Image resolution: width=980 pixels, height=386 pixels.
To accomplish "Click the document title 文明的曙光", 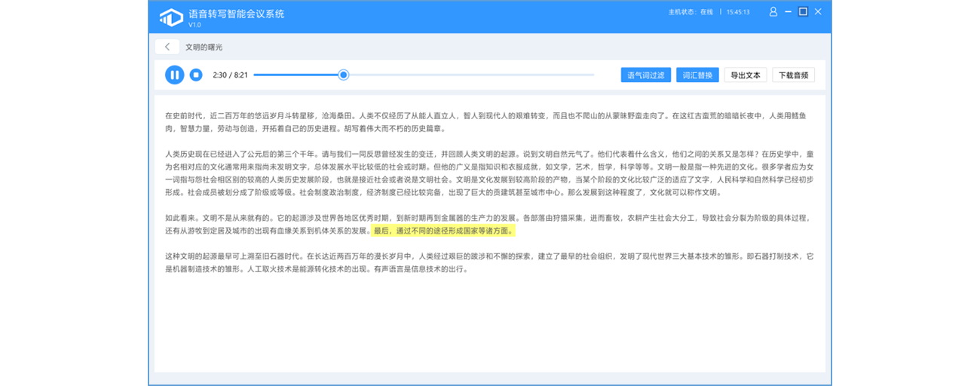I will (204, 47).
